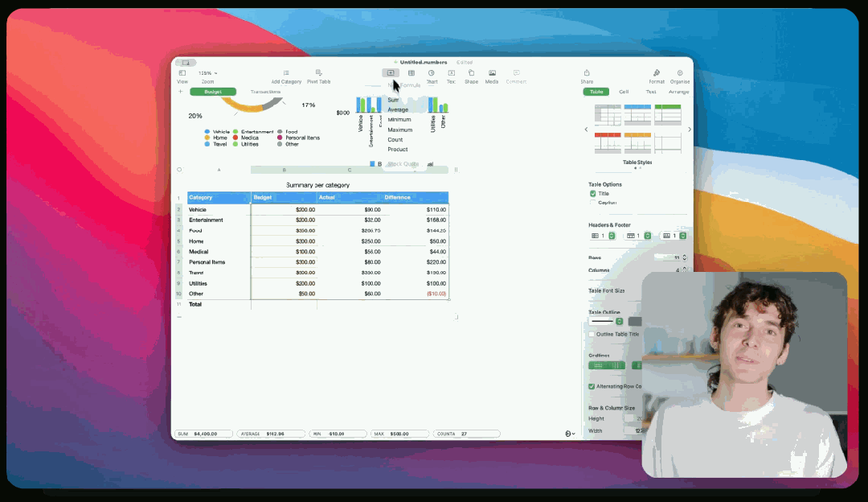Select the Total row label cell
The height and width of the screenshot is (502, 868).
pyautogui.click(x=219, y=304)
